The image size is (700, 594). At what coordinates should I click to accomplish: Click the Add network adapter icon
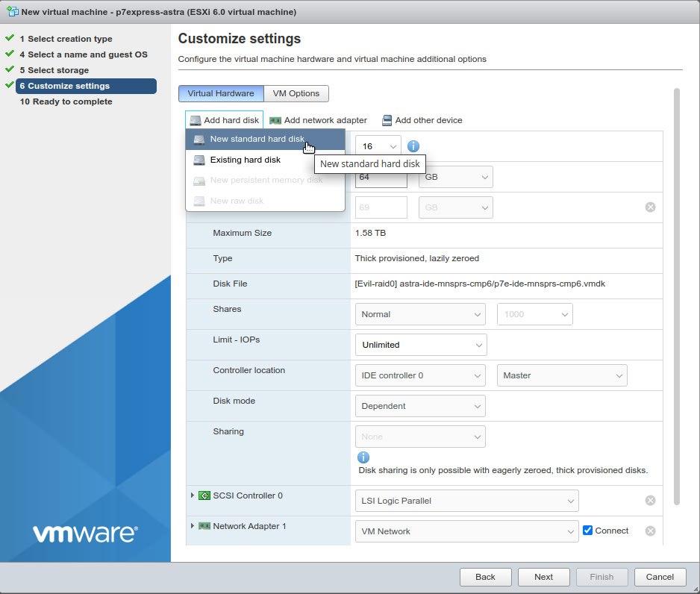pos(275,120)
